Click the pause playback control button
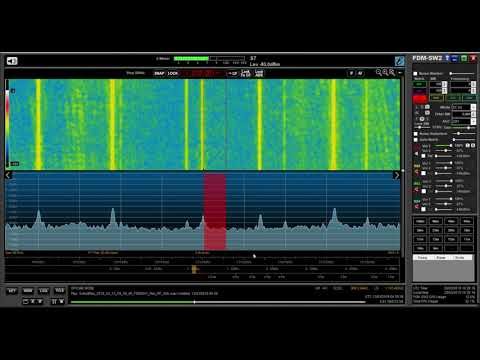The width and height of the screenshot is (480, 360). (x=54, y=302)
